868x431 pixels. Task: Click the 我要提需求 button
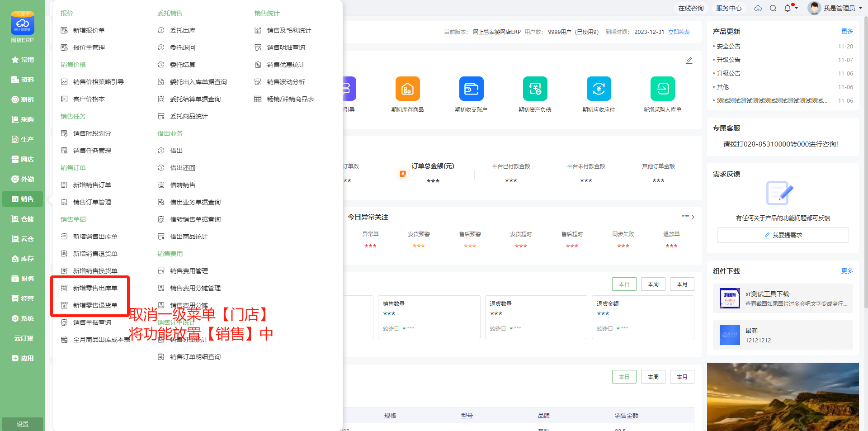click(x=783, y=235)
